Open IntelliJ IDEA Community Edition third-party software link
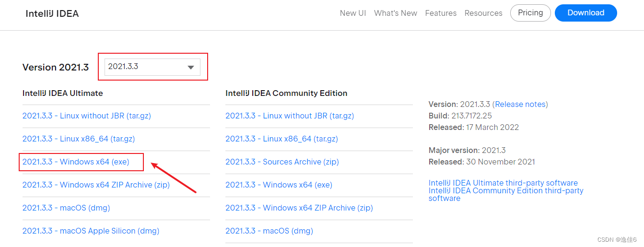 tap(506, 194)
